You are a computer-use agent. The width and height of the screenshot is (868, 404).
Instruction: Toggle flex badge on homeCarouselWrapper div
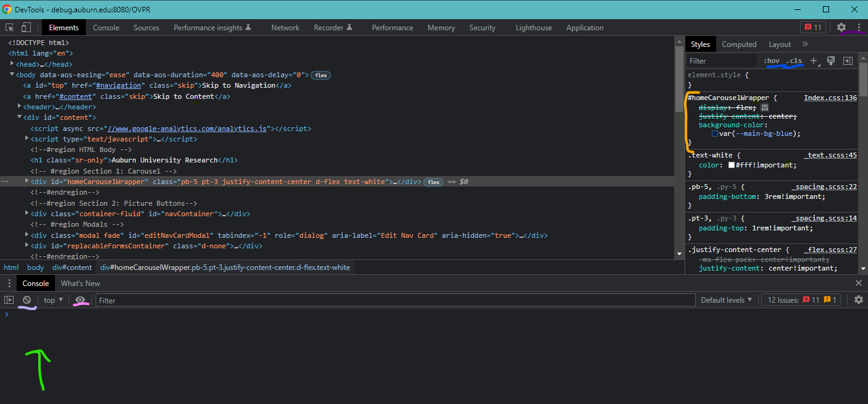(433, 182)
